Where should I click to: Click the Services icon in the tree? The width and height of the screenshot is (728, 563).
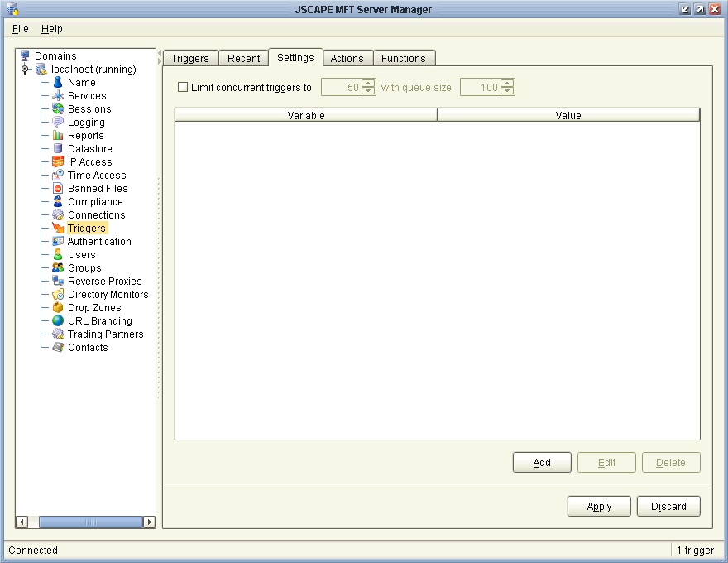point(58,96)
